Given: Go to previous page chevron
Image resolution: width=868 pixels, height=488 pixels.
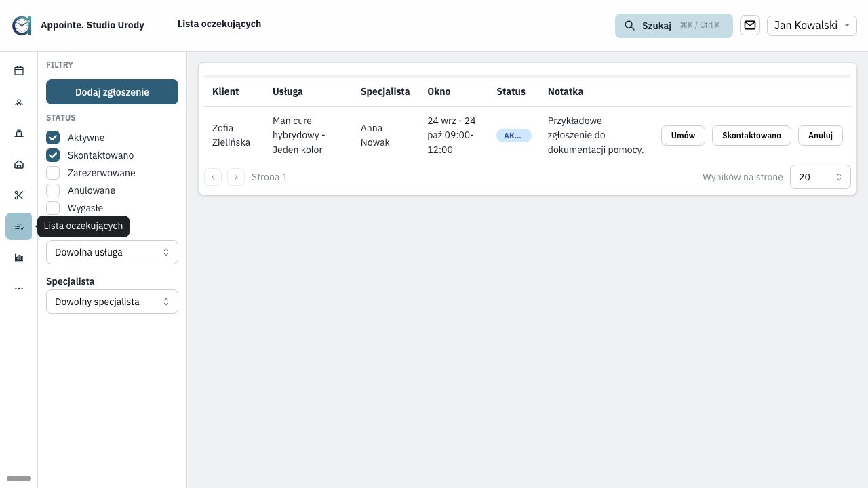Looking at the screenshot, I should click(213, 177).
